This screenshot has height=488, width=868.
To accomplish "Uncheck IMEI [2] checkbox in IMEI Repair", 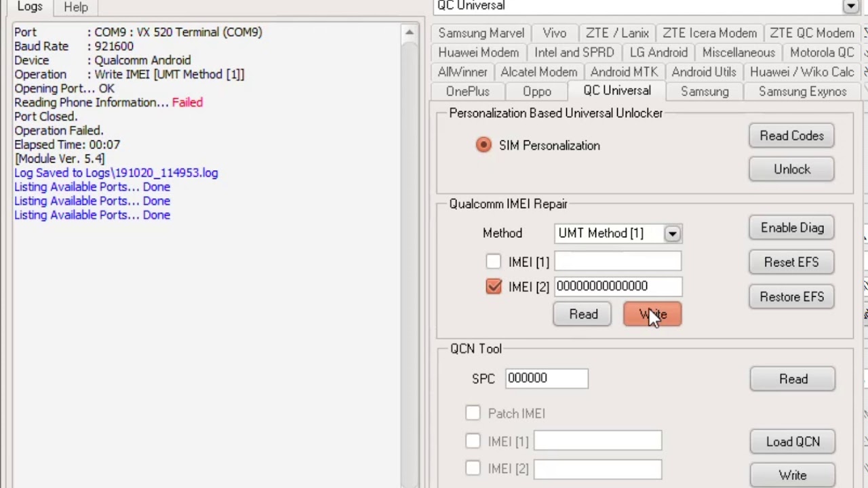I will point(494,287).
